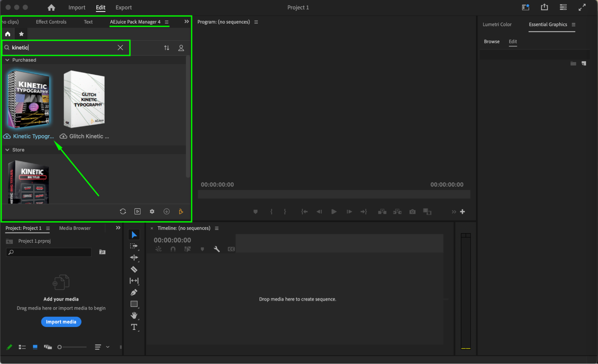
Task: Collapse the Purchased section
Action: [7, 60]
